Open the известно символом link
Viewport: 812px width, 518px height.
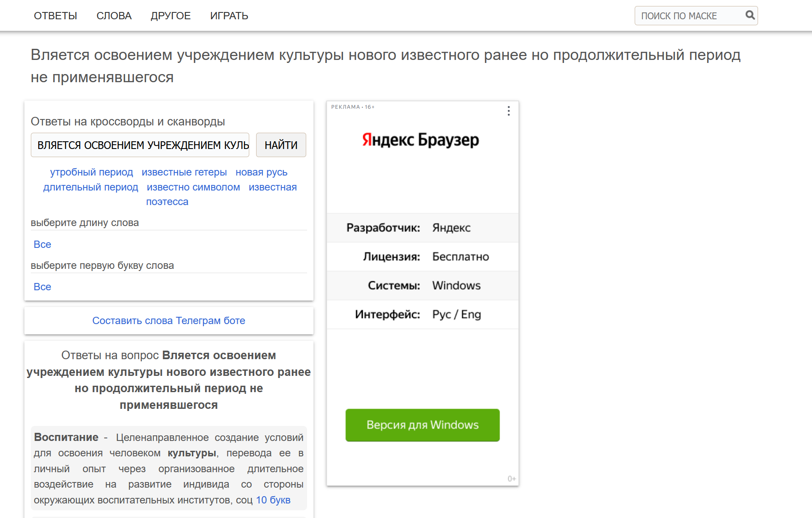tap(194, 187)
